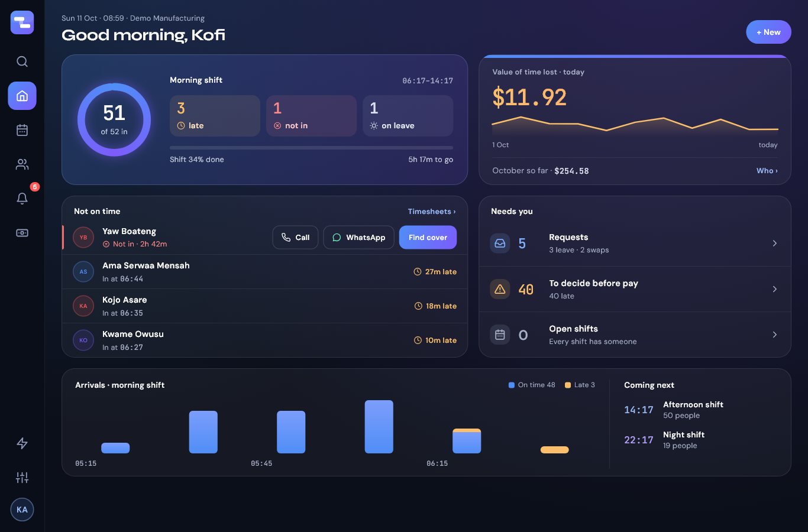This screenshot has width=808, height=532.
Task: Open the KA user avatar in sidebar
Action: coord(22,510)
